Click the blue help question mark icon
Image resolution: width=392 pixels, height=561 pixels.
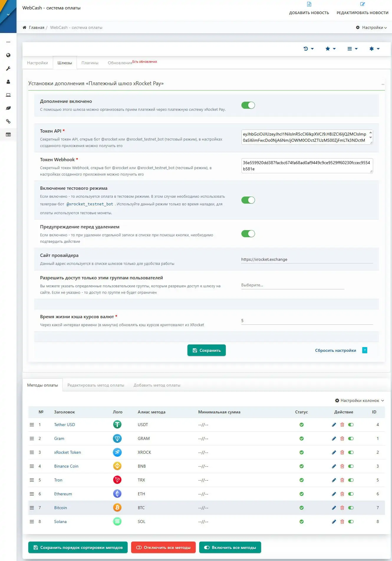(x=365, y=350)
